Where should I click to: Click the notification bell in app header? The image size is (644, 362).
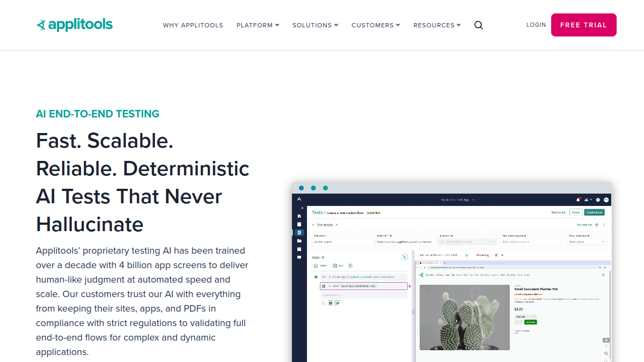tap(578, 200)
